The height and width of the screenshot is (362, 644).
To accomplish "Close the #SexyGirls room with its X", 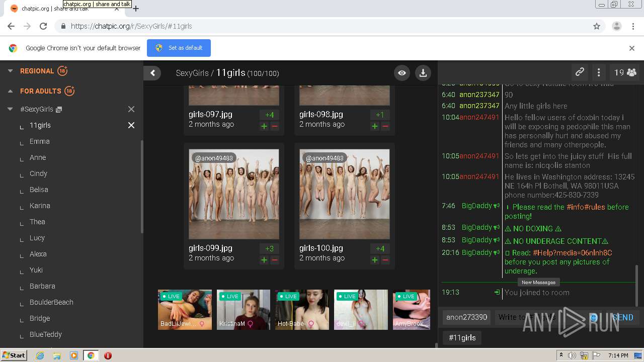I will pyautogui.click(x=131, y=109).
